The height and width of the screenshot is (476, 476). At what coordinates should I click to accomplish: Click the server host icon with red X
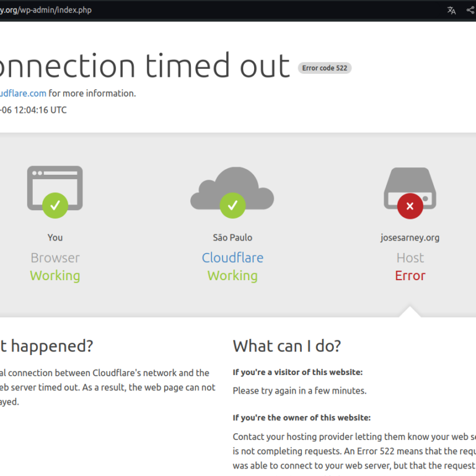tap(410, 193)
